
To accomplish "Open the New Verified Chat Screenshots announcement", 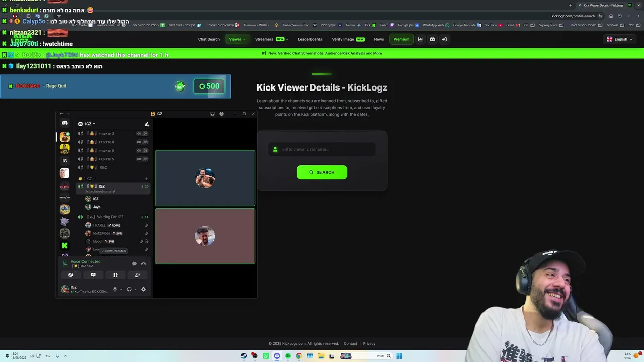I will point(325,53).
